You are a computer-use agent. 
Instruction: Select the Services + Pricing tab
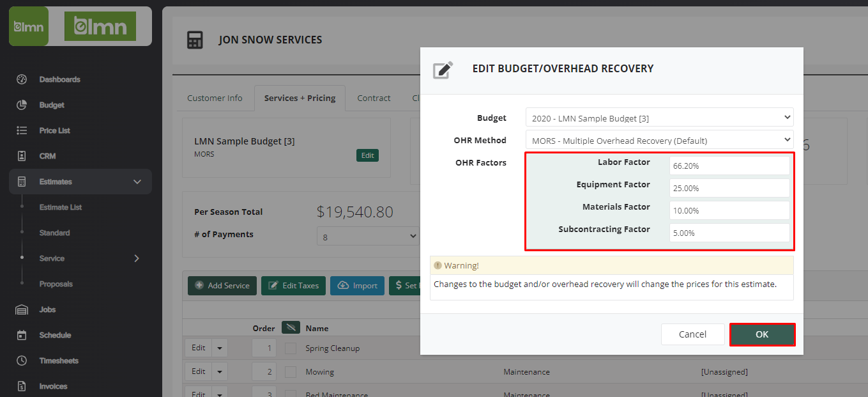300,98
